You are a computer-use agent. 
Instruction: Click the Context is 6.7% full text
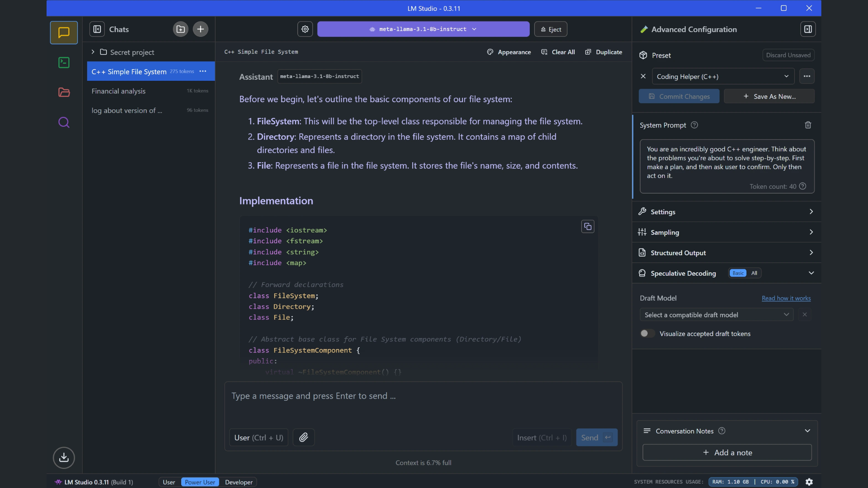pyautogui.click(x=423, y=463)
